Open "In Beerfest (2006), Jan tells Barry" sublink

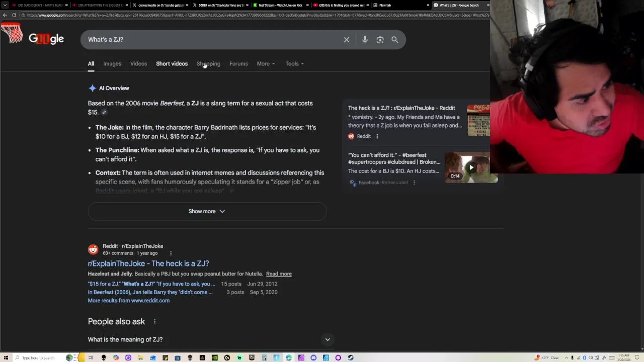(x=150, y=292)
